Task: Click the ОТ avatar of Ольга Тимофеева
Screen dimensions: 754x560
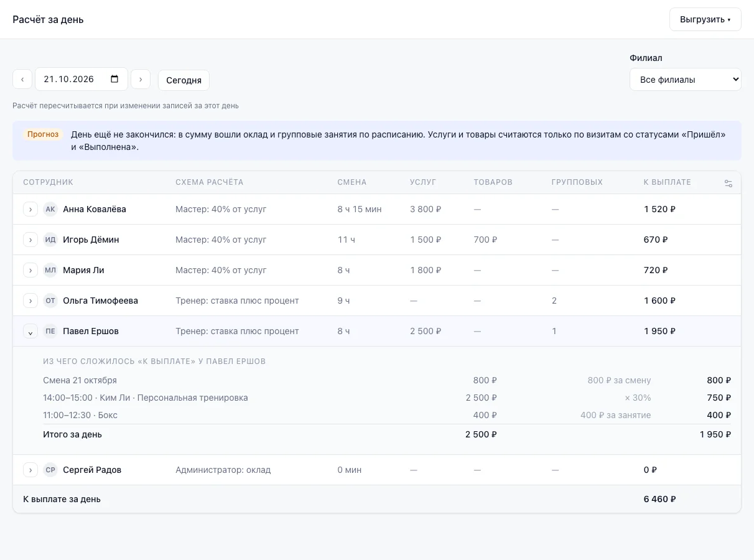Action: point(50,301)
